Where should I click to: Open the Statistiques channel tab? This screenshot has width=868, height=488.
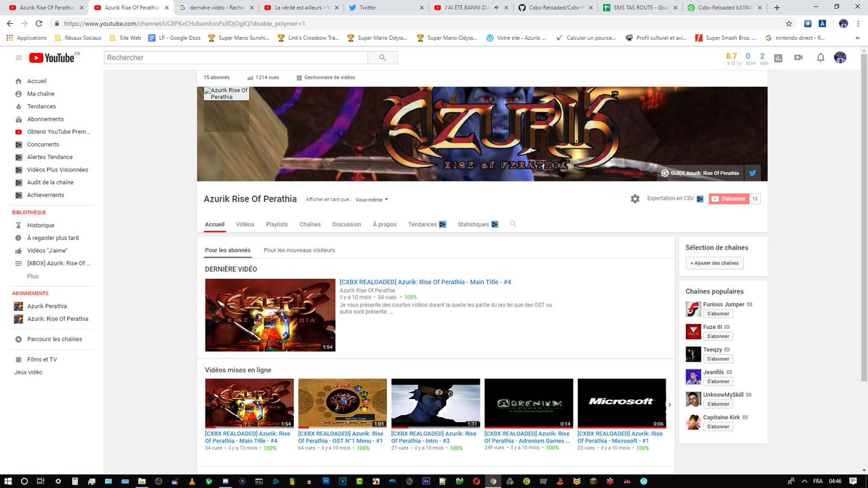click(477, 224)
